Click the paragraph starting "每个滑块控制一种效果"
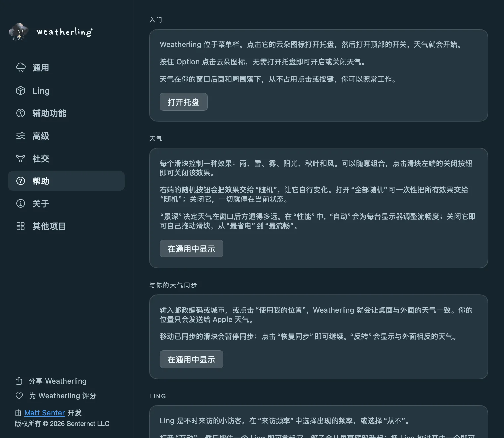504x438 pixels. click(316, 168)
